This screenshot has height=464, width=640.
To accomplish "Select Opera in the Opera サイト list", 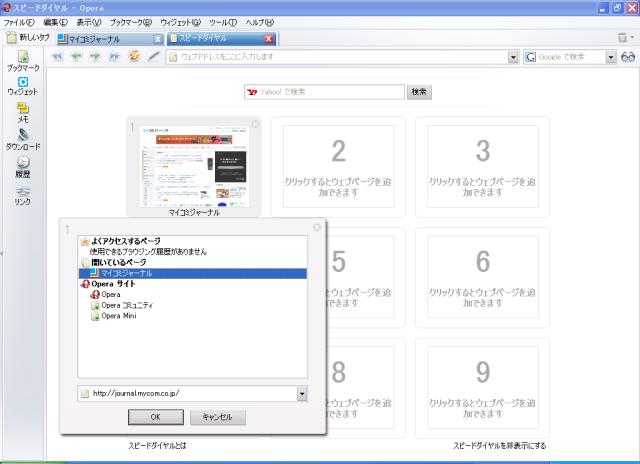I will (111, 295).
